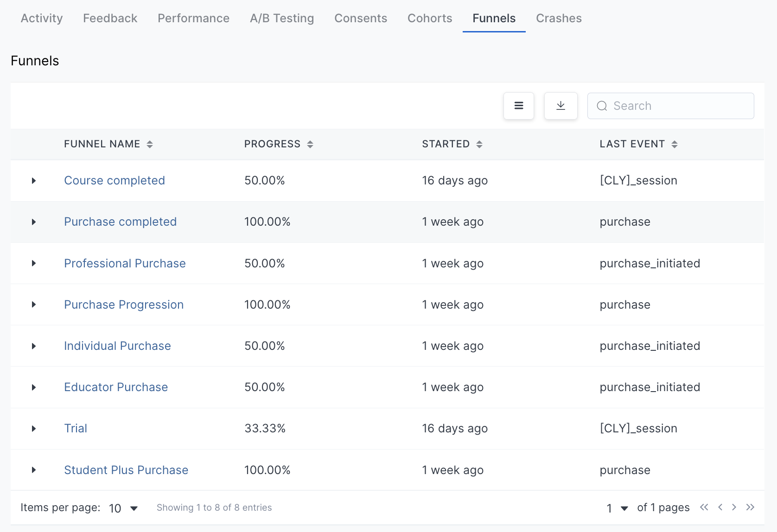Sort by Last Event column arrows
This screenshot has width=777, height=532.
point(675,144)
